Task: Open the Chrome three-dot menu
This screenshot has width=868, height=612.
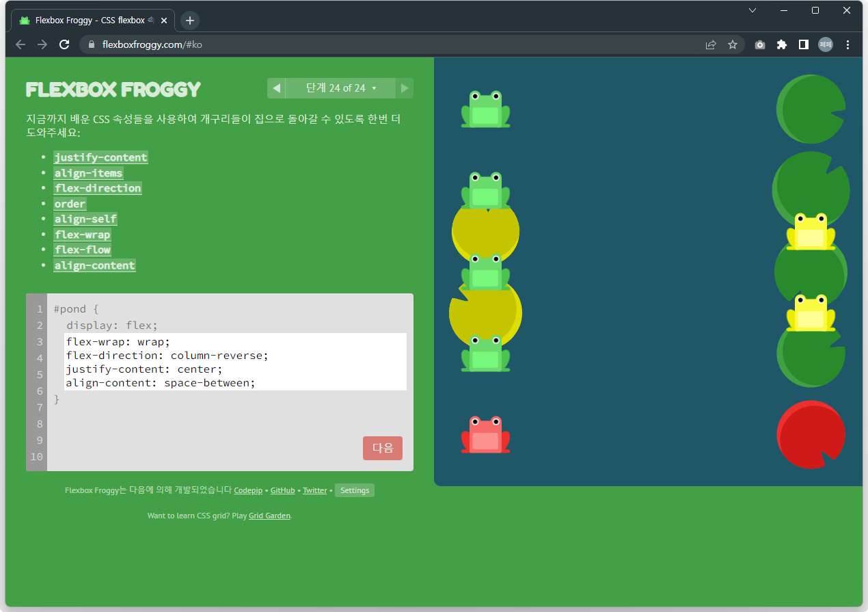Action: coord(848,44)
